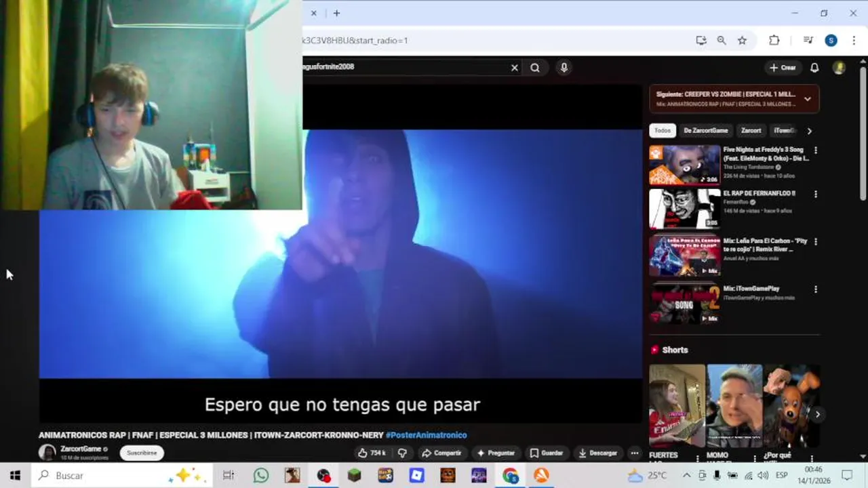Start voice search with the microphone icon
This screenshot has width=868, height=488.
564,68
